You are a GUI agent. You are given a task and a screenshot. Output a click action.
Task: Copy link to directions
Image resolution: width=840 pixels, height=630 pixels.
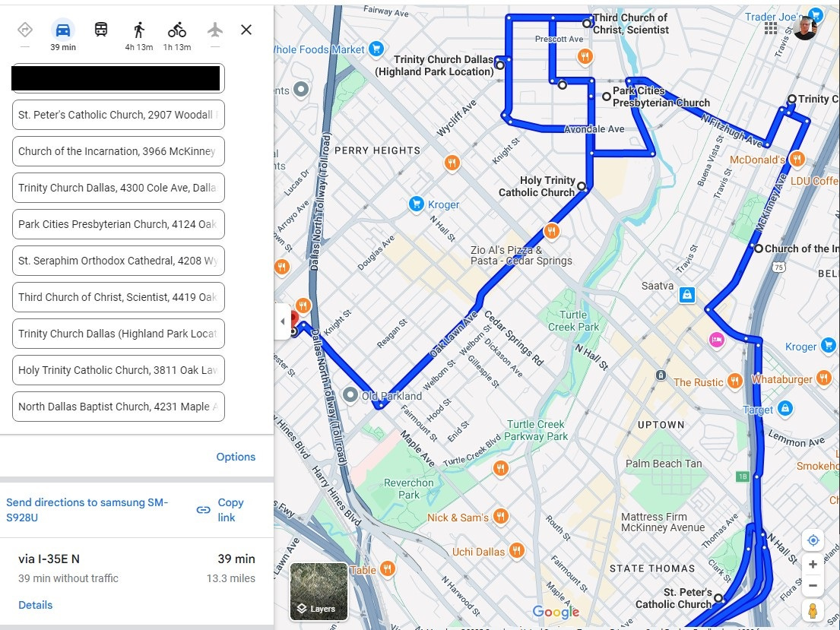point(220,510)
